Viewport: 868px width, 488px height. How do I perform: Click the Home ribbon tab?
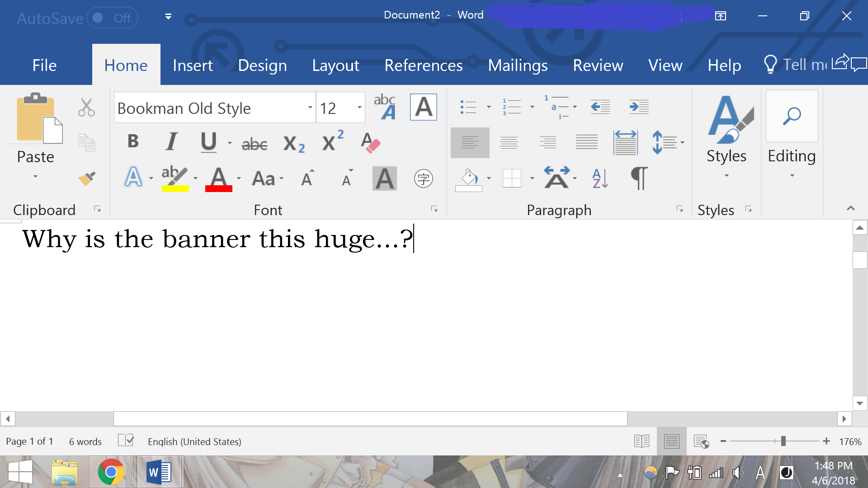click(x=126, y=64)
